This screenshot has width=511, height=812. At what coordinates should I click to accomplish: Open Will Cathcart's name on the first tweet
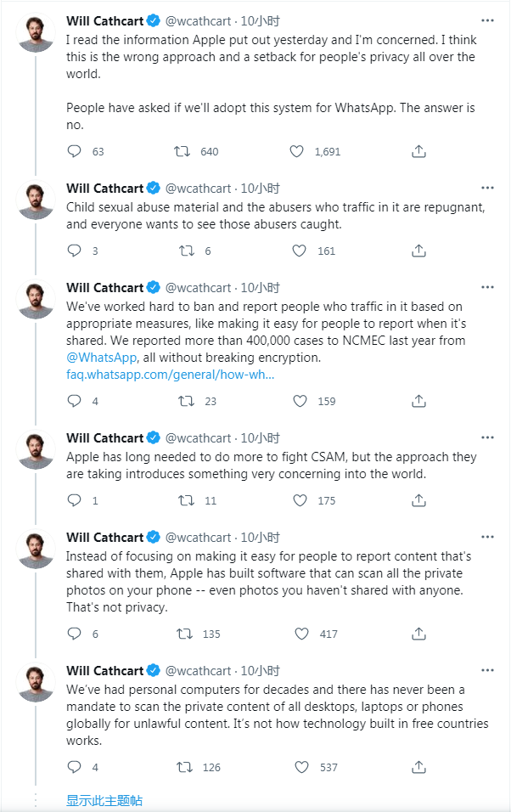104,20
